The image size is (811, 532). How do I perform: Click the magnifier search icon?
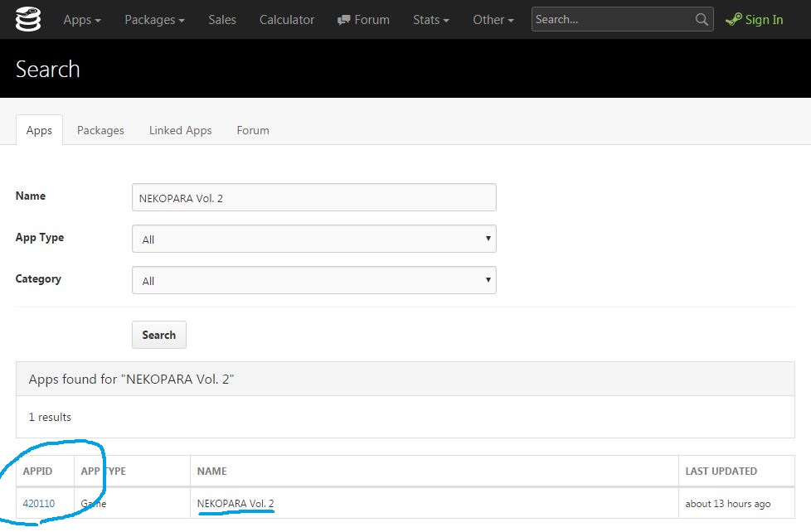[702, 19]
